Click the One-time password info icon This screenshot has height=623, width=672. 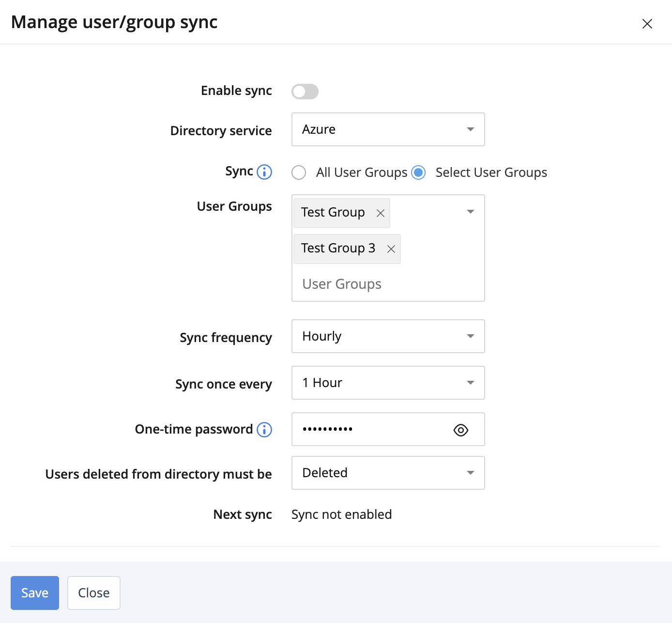pos(264,430)
